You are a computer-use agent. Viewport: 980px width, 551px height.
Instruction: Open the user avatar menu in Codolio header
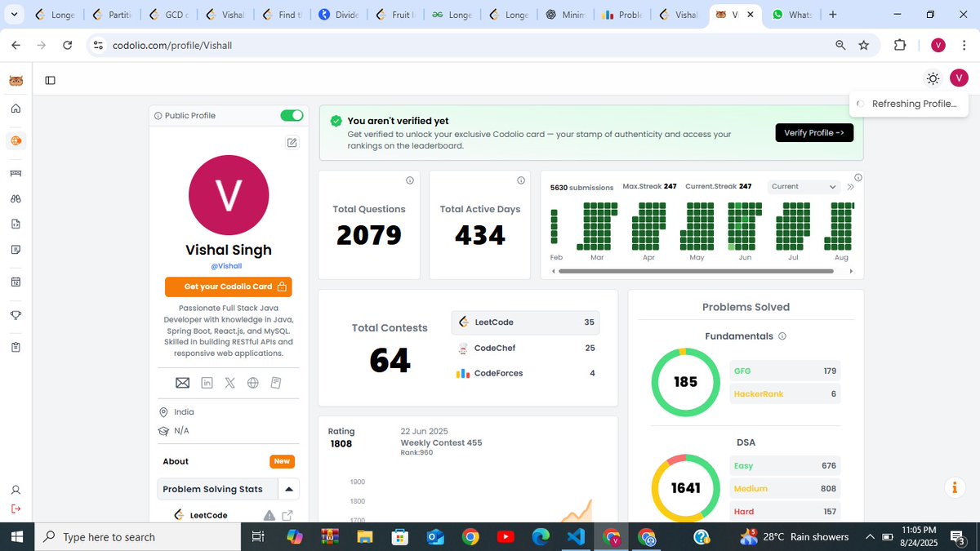pyautogui.click(x=959, y=78)
